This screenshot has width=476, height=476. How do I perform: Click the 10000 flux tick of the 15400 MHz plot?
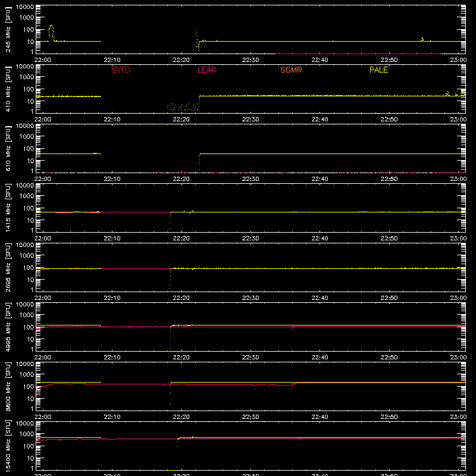25,424
